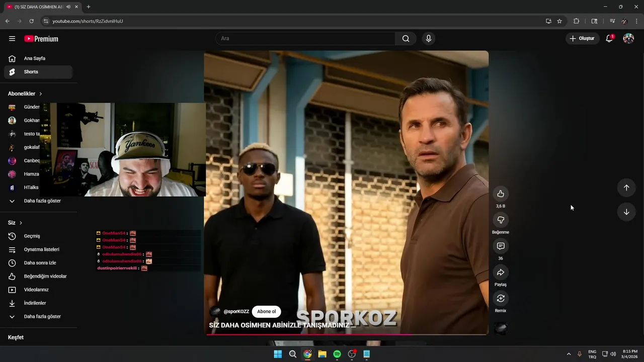
Task: Click the search magnifier button
Action: pos(406,39)
